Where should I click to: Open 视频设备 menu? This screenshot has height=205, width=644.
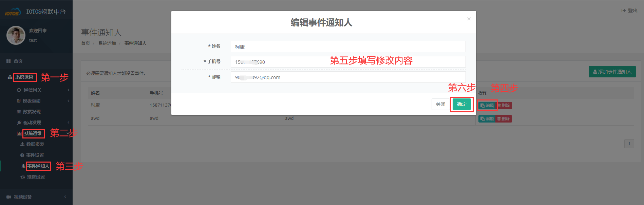(x=23, y=197)
